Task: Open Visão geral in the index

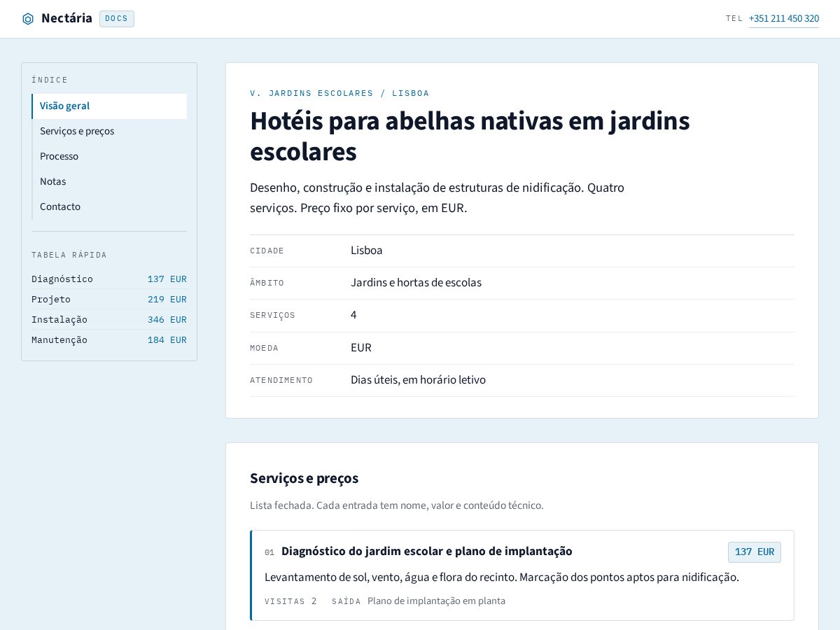Action: click(x=109, y=106)
